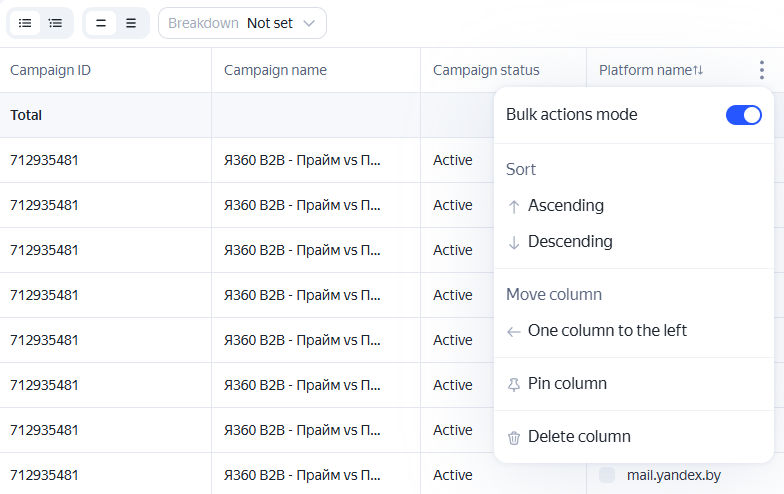
Task: Click the Campaign name column header
Action: [x=275, y=70]
